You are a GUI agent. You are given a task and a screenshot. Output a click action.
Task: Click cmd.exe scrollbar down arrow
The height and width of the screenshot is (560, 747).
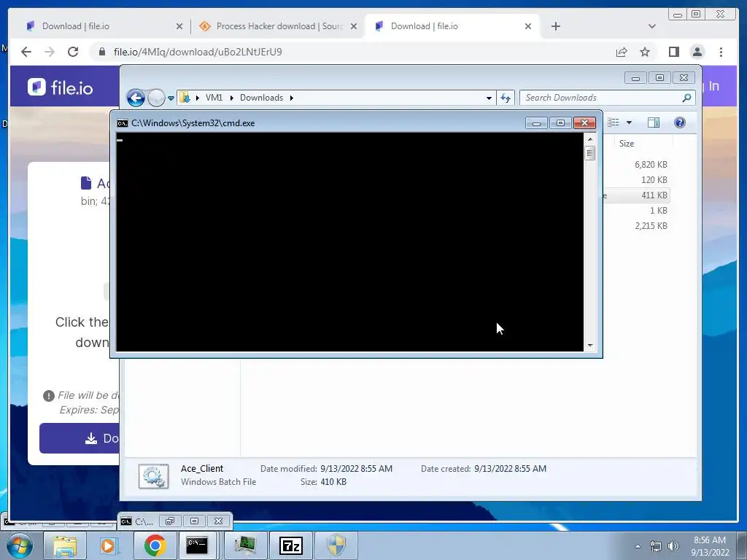(589, 346)
